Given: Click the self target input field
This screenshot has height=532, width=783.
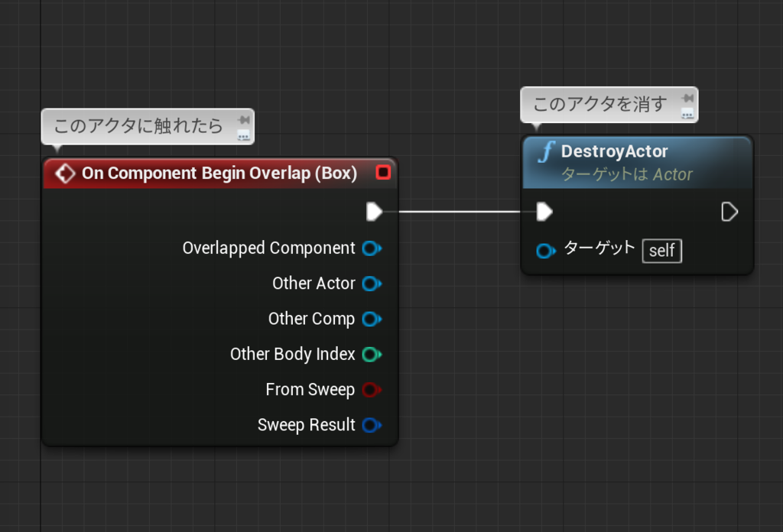Looking at the screenshot, I should pyautogui.click(x=661, y=250).
